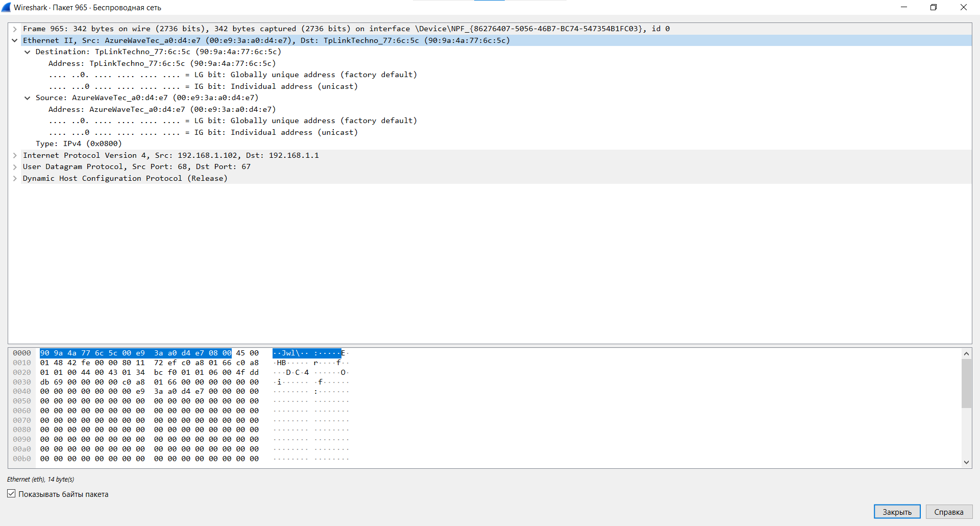Select Source Address AzureWaveTec_a0:d4:e7 row
The width and height of the screenshot is (980, 526).
[x=162, y=109]
